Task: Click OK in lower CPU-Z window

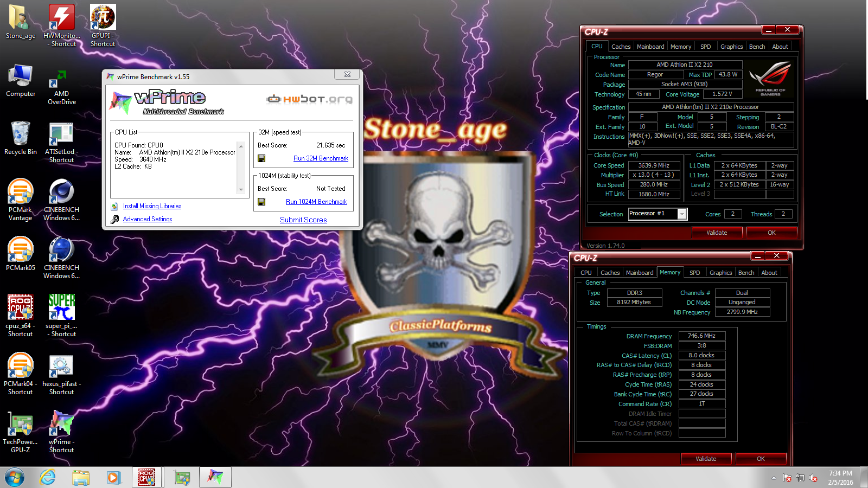Action: point(761,459)
